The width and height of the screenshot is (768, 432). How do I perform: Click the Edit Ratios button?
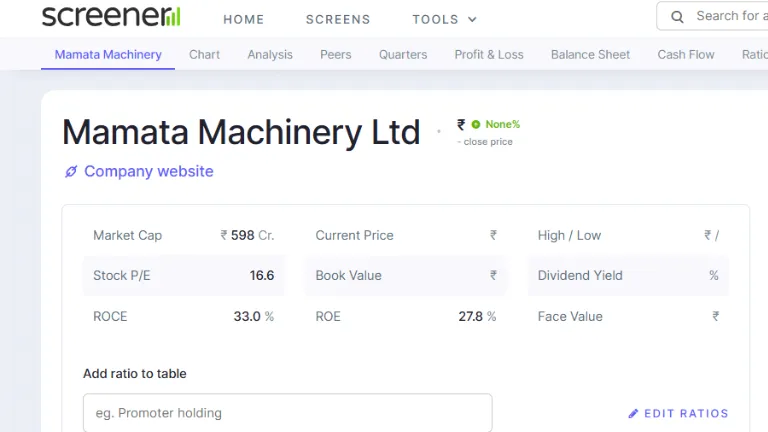tap(678, 413)
